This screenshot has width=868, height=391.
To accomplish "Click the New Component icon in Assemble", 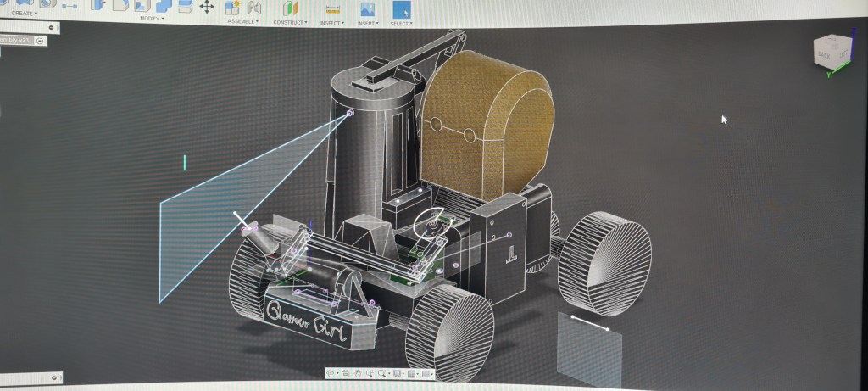I will pyautogui.click(x=232, y=7).
